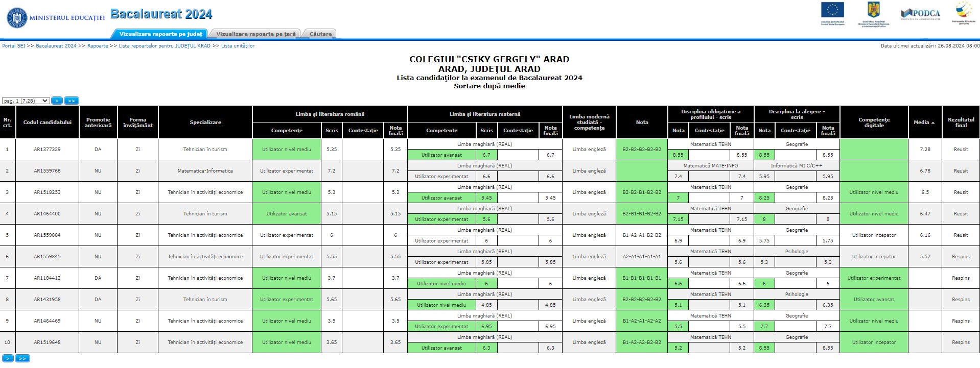Go to next page using bottom arrow button

(x=8, y=358)
